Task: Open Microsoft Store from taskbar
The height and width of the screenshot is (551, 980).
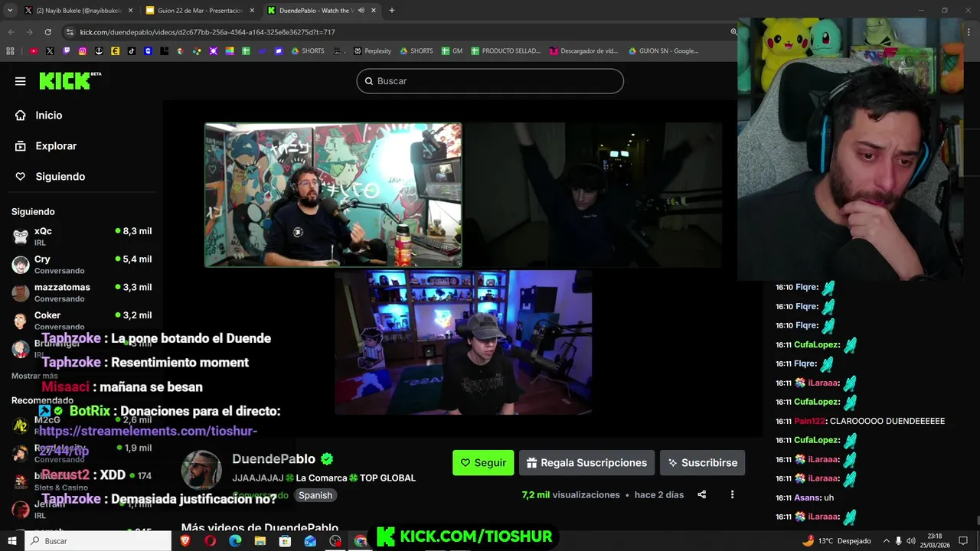Action: (285, 541)
